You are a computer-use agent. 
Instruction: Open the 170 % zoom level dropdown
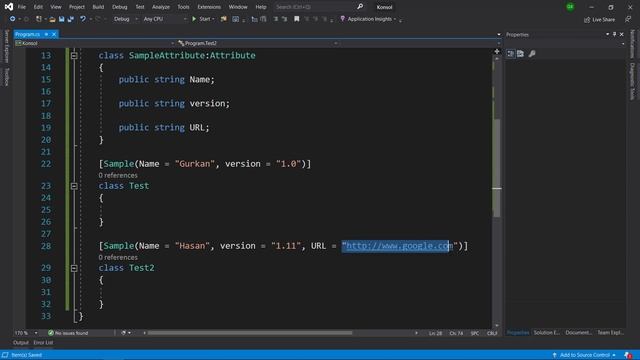pos(26,333)
